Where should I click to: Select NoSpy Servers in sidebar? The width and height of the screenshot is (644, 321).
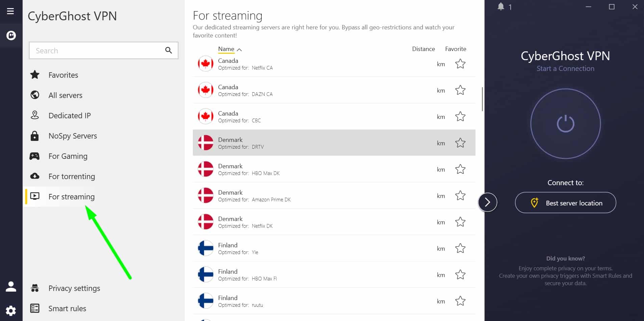point(73,136)
